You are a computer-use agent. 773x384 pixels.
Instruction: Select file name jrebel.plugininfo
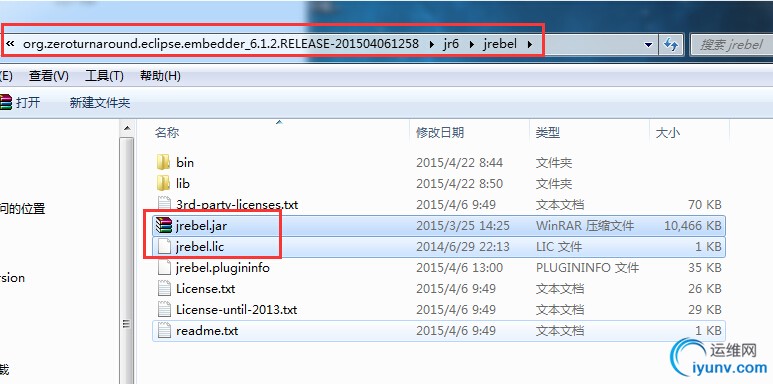point(223,268)
